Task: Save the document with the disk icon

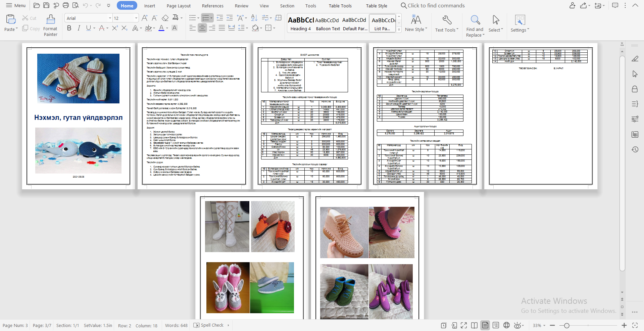Action: pyautogui.click(x=47, y=5)
